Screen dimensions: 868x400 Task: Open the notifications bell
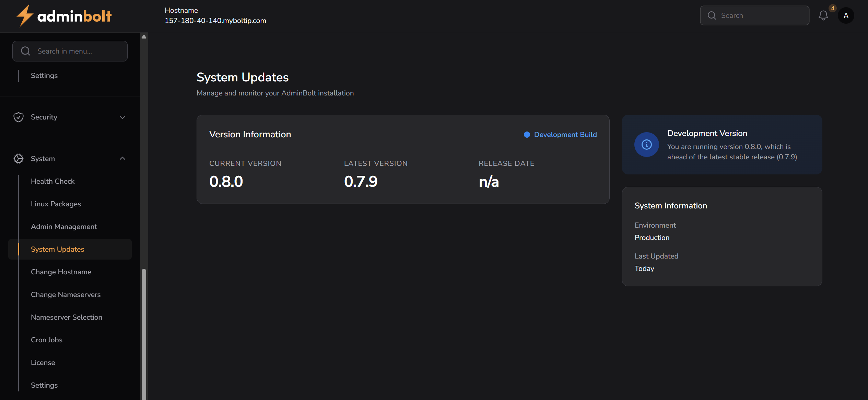(823, 15)
